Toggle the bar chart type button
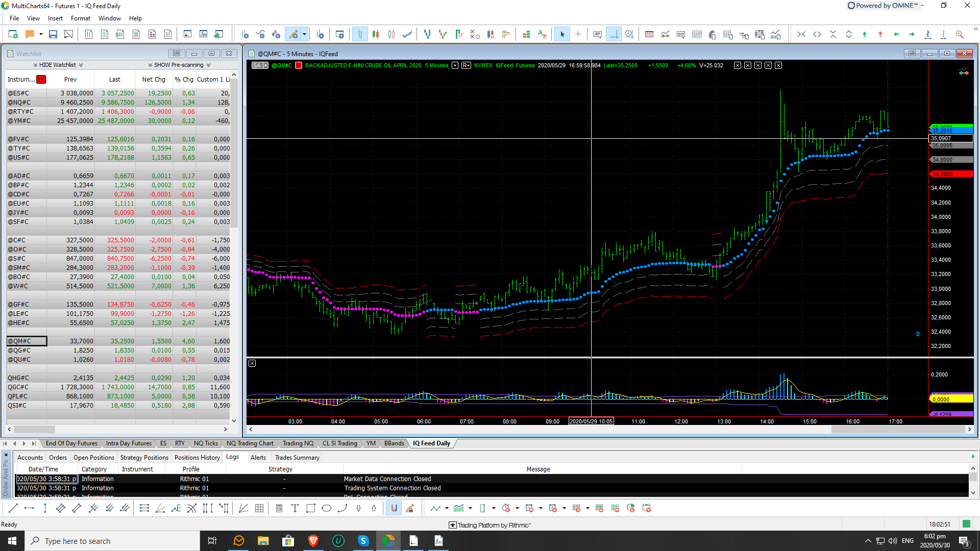 (360, 34)
